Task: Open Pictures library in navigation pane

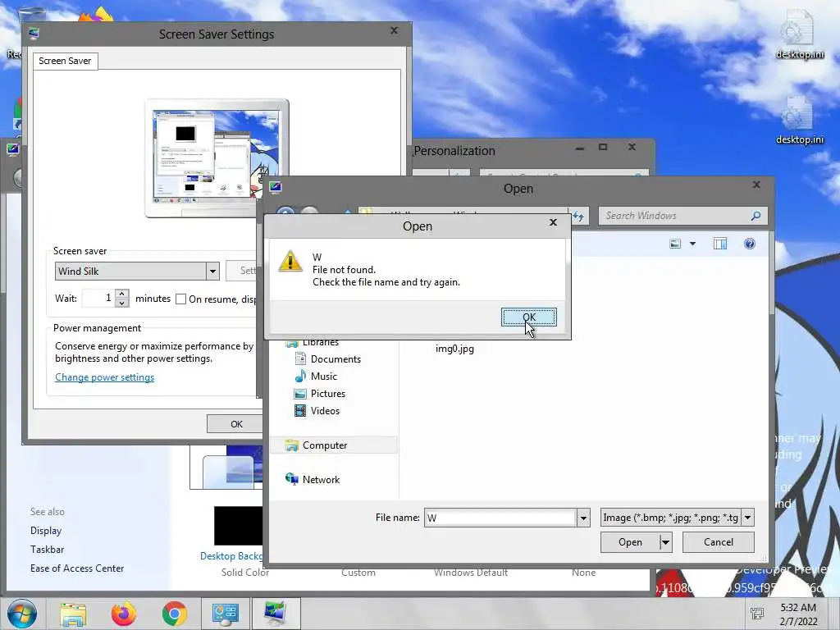Action: [x=328, y=393]
